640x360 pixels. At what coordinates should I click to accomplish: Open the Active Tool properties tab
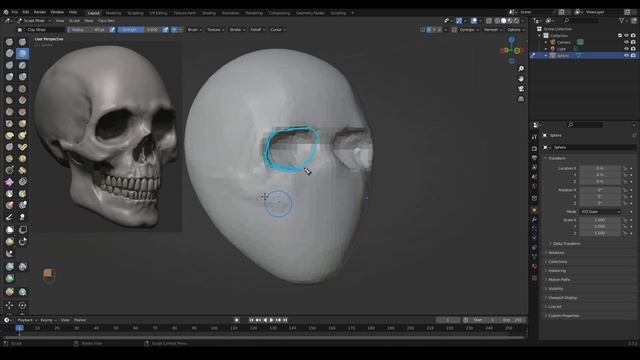pyautogui.click(x=534, y=137)
